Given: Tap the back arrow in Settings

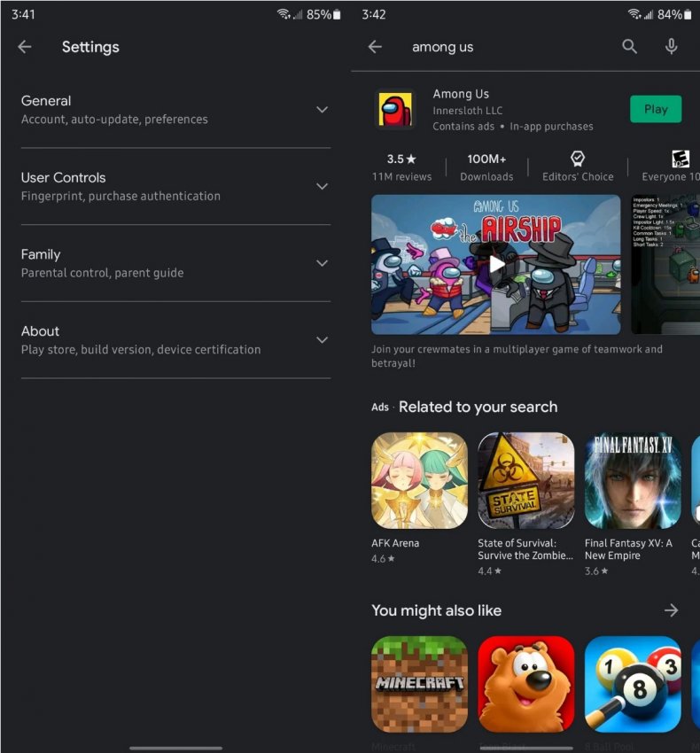Looking at the screenshot, I should (25, 47).
